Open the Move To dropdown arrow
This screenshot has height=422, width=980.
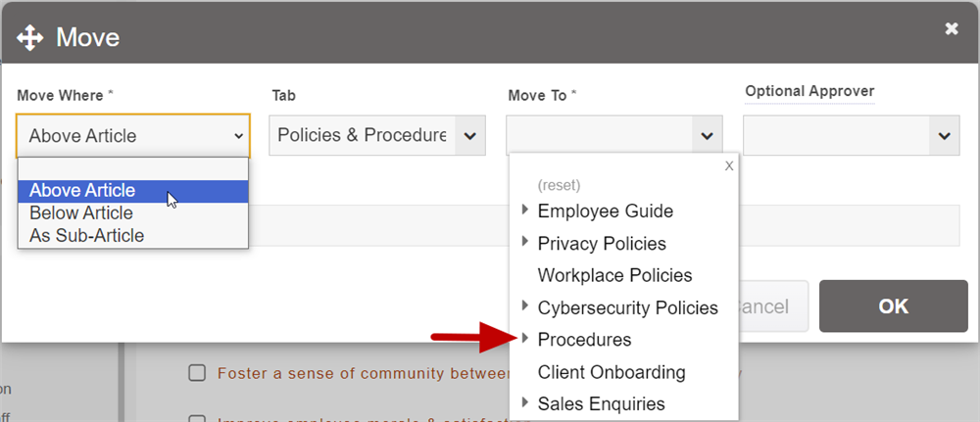click(707, 136)
